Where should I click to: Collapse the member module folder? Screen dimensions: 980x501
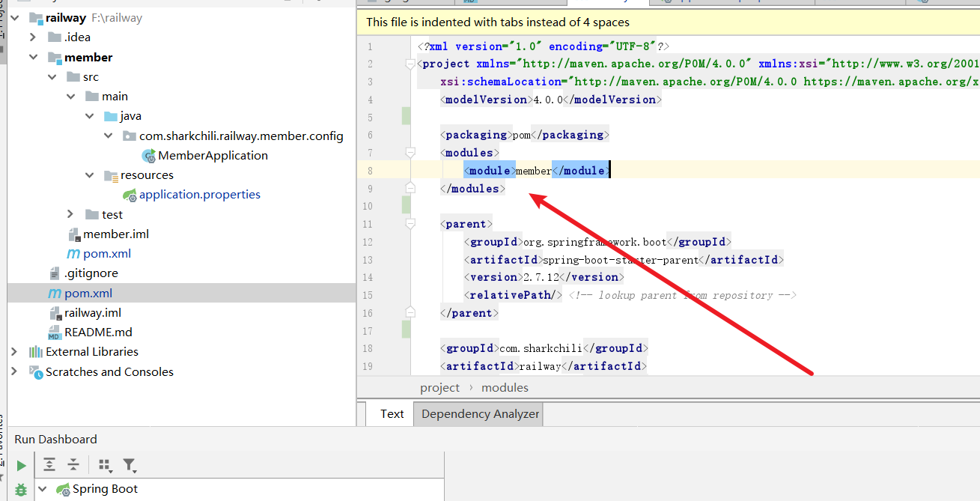(33, 57)
